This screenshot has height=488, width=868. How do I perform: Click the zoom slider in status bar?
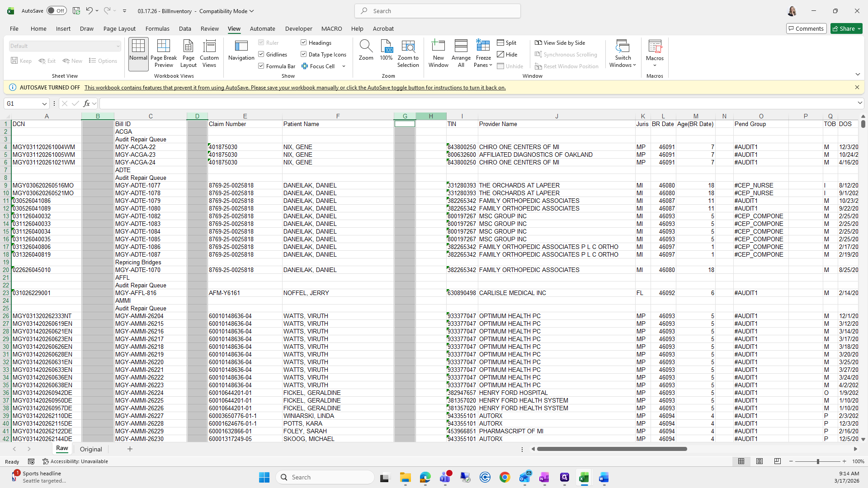(x=817, y=461)
